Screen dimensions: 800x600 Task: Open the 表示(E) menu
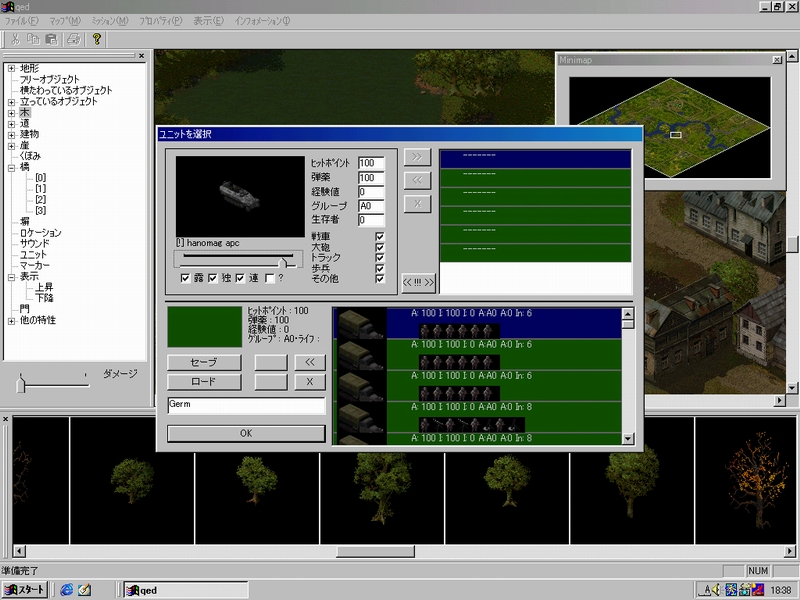click(x=208, y=21)
